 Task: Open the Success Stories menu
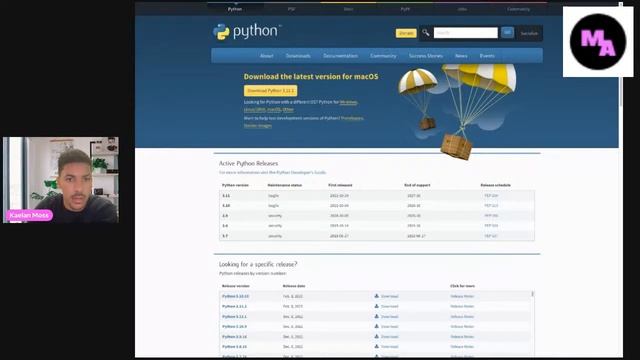[x=426, y=56]
